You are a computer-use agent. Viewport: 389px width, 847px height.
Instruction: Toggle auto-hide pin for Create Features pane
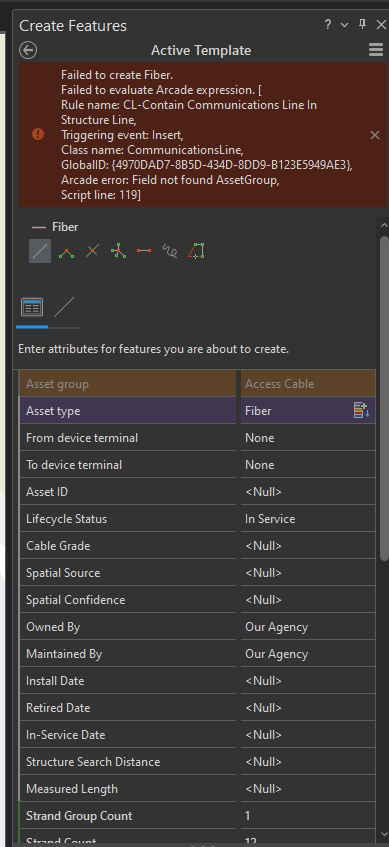pyautogui.click(x=363, y=24)
